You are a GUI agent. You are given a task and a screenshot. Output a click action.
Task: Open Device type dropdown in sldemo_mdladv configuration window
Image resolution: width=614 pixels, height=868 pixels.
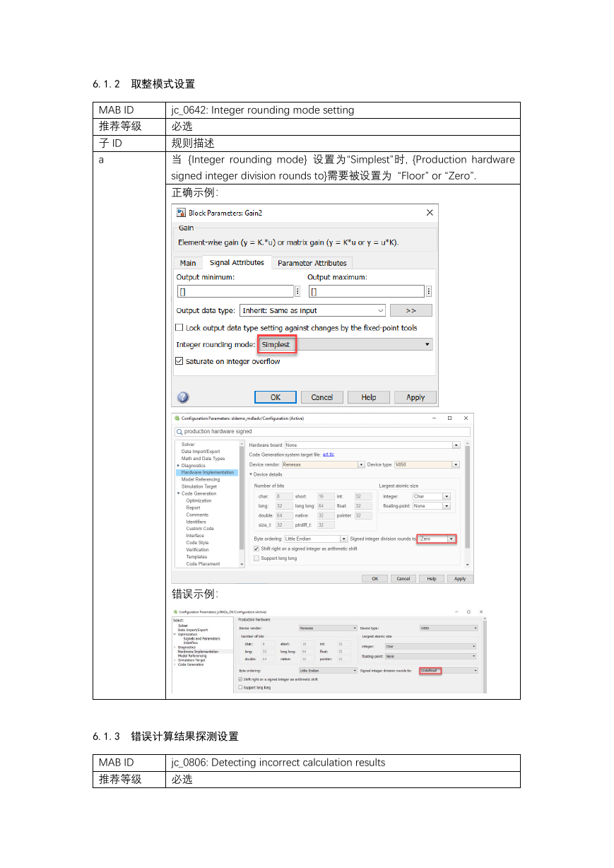point(426,465)
